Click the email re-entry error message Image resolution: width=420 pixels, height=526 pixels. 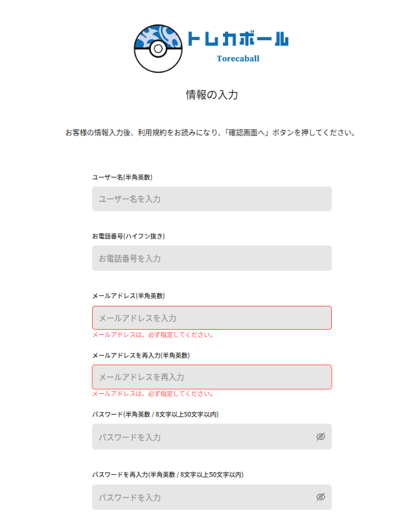(x=150, y=392)
